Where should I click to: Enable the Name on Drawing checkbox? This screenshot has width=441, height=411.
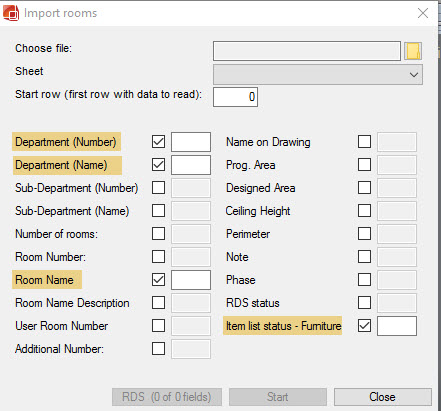(x=364, y=142)
